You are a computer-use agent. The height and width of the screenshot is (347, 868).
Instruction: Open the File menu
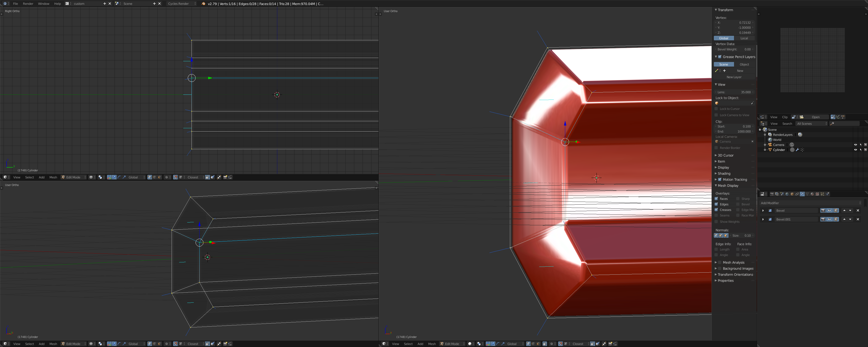[15, 3]
